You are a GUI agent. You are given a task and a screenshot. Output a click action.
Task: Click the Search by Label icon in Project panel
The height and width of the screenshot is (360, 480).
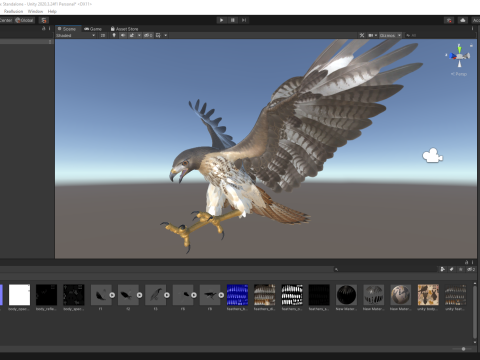coord(452,269)
